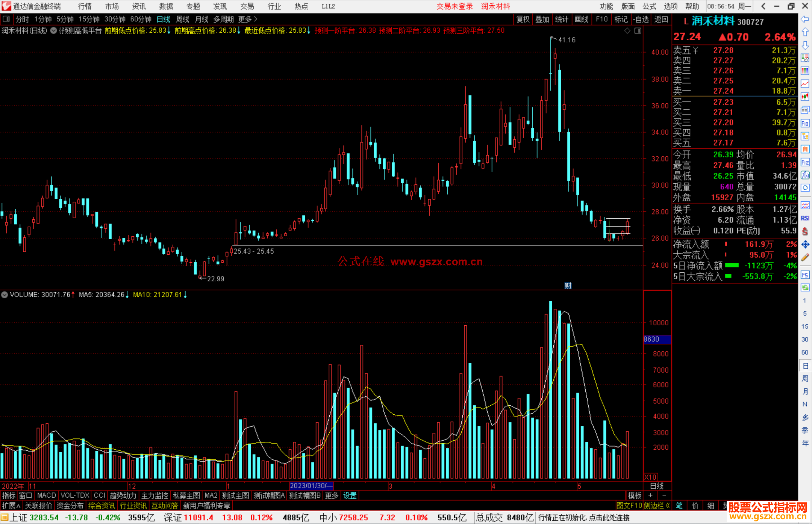Open the 公式 menu
Screen dimensions: 812x524
click(x=649, y=6)
